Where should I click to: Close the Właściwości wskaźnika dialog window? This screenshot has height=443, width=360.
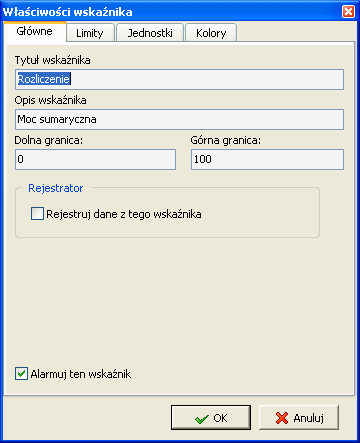click(348, 12)
